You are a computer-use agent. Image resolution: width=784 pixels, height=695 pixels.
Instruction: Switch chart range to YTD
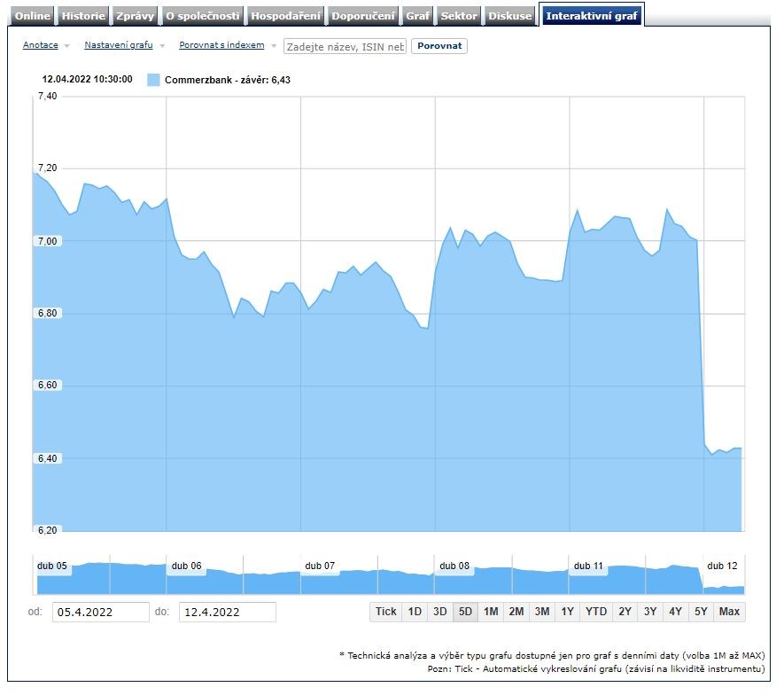click(x=596, y=612)
